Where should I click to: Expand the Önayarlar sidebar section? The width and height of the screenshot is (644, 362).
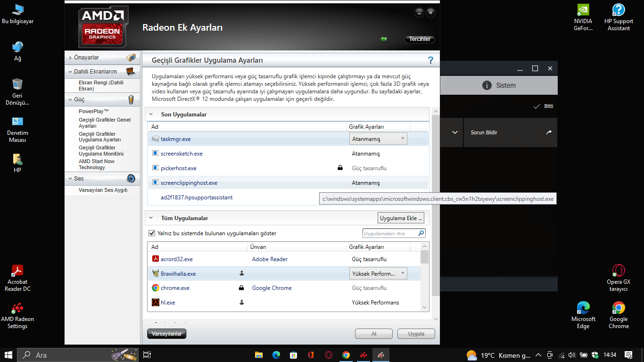point(70,58)
